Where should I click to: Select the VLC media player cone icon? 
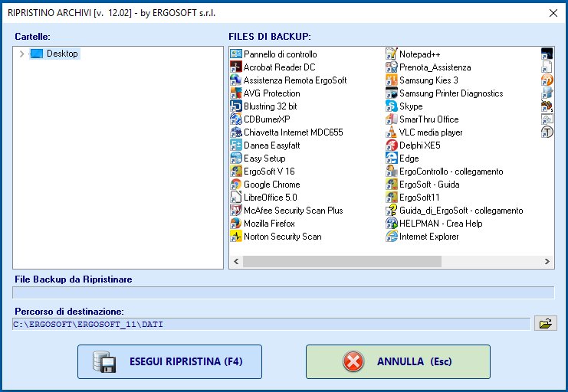[x=391, y=132]
